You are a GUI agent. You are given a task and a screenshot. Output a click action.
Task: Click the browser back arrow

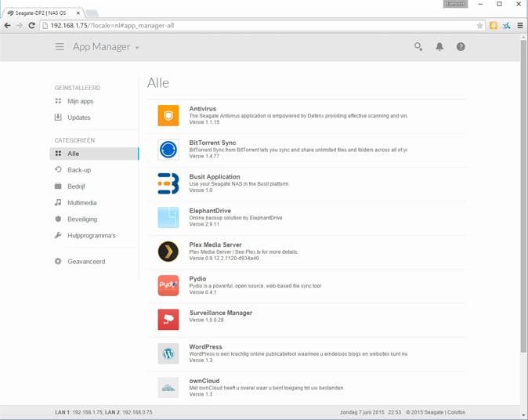coord(7,25)
